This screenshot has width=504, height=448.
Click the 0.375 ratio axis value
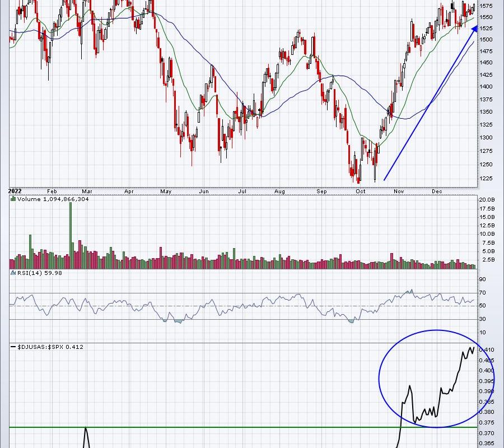point(487,422)
